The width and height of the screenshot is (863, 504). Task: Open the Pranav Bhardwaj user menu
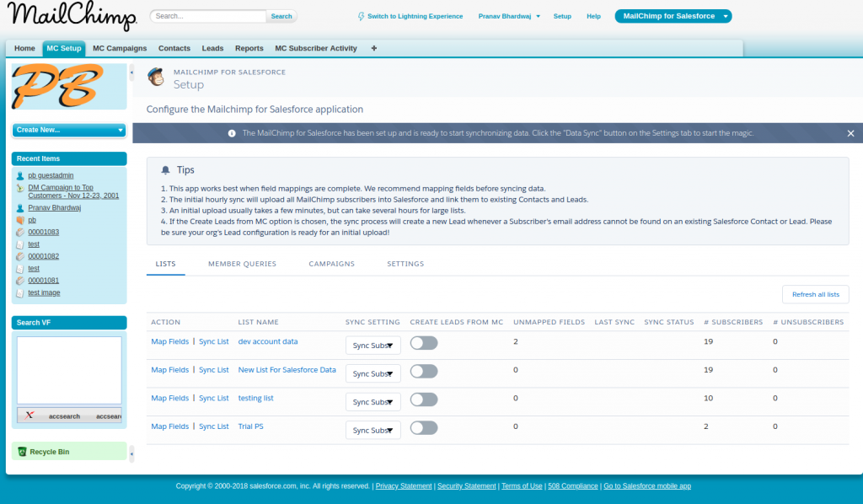pos(509,17)
